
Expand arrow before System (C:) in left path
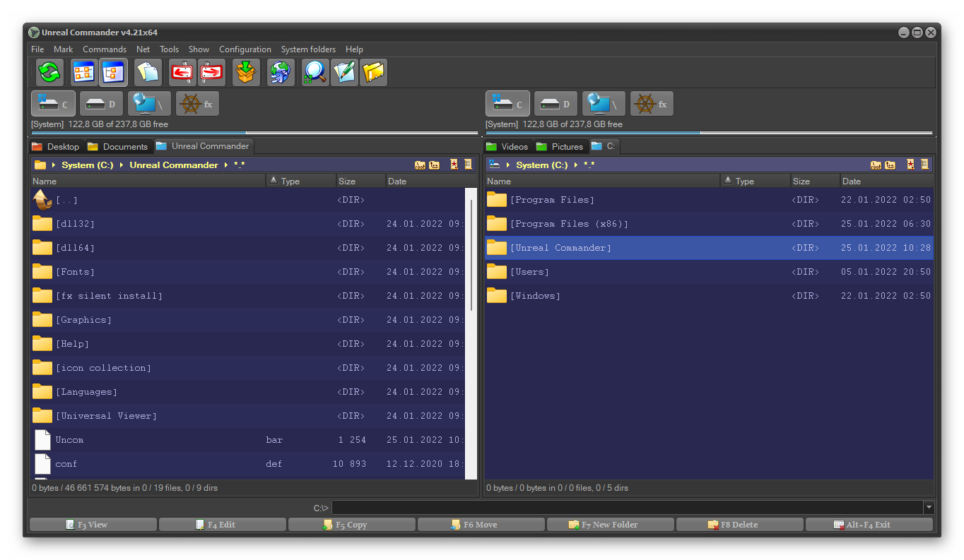coord(54,165)
